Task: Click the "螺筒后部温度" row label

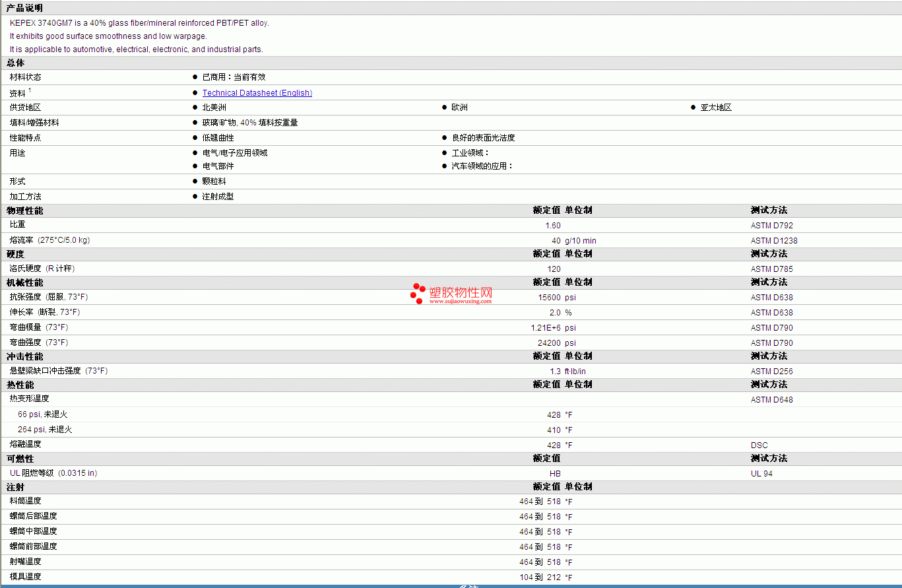Action: point(33,516)
